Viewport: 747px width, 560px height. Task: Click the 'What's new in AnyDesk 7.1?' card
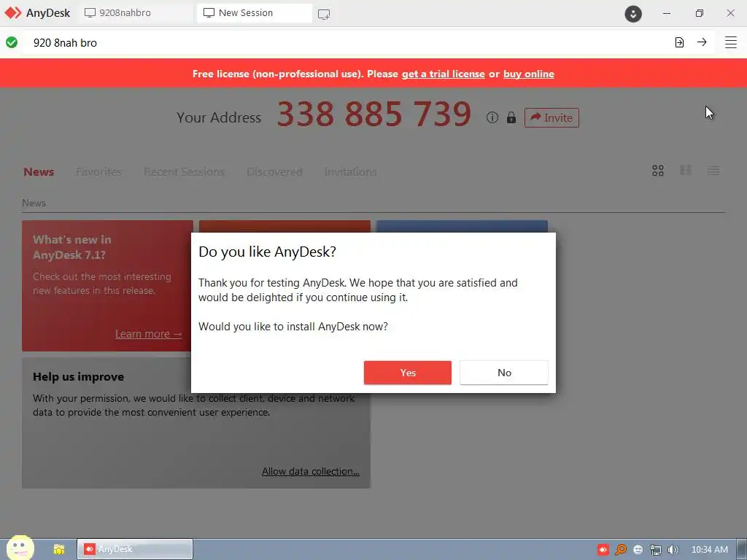tap(107, 286)
